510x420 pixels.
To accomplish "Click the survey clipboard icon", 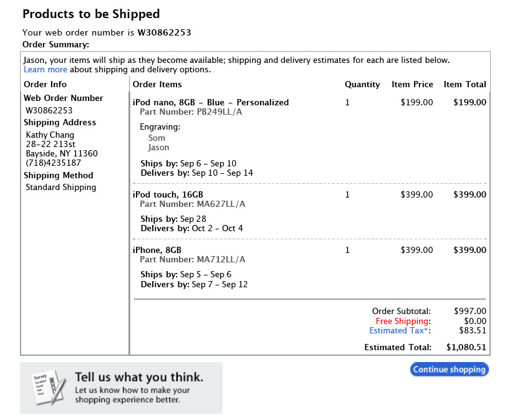I will point(49,388).
